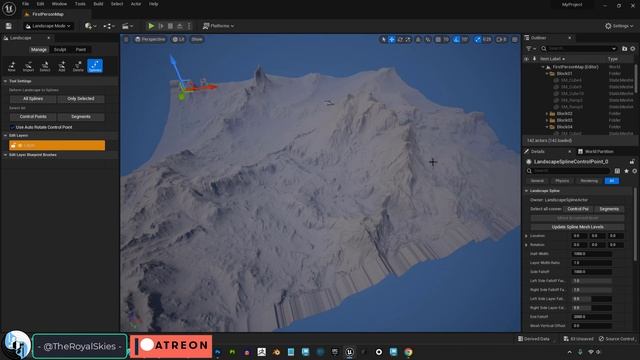Expand the Block02 folder in Outliner

click(547, 113)
